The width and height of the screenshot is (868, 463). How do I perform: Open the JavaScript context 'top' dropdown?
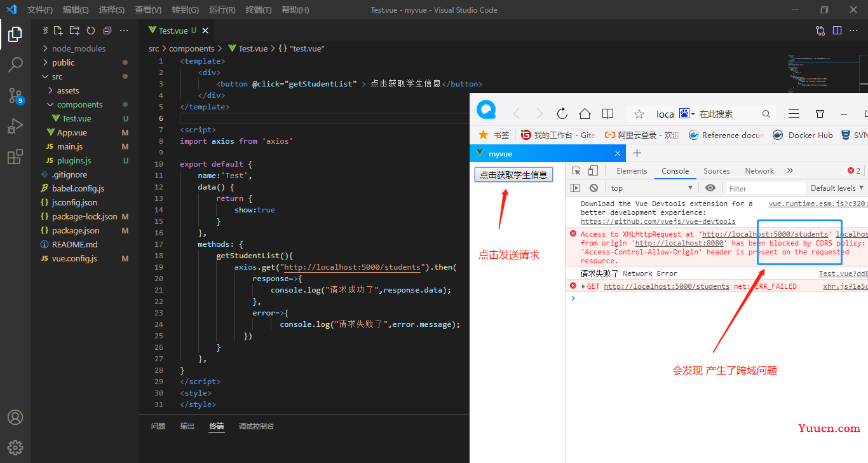(x=651, y=188)
